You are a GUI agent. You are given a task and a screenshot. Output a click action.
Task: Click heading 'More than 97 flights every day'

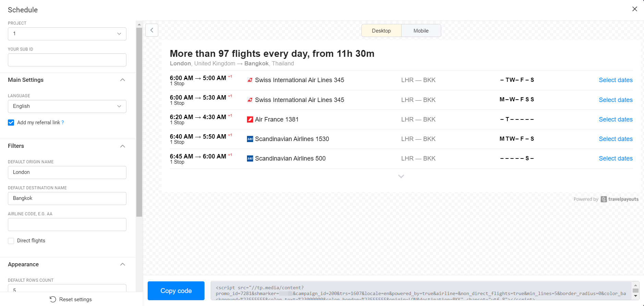pyautogui.click(x=272, y=54)
